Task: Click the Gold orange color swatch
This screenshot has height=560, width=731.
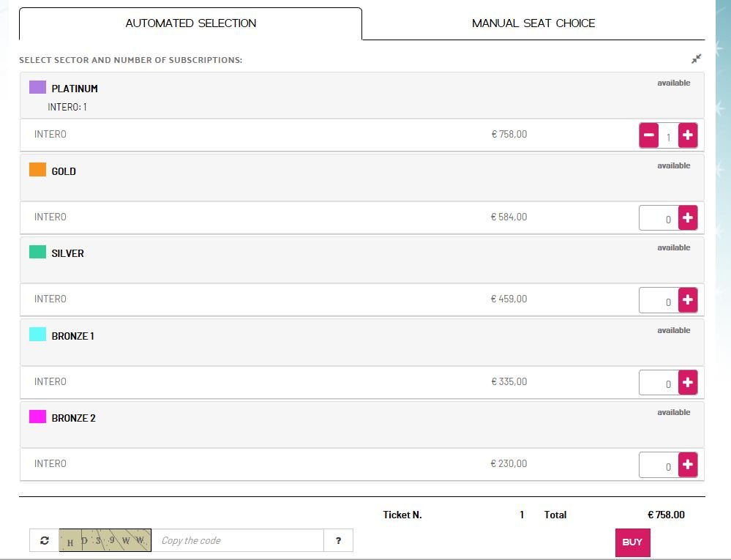Action: pos(37,170)
